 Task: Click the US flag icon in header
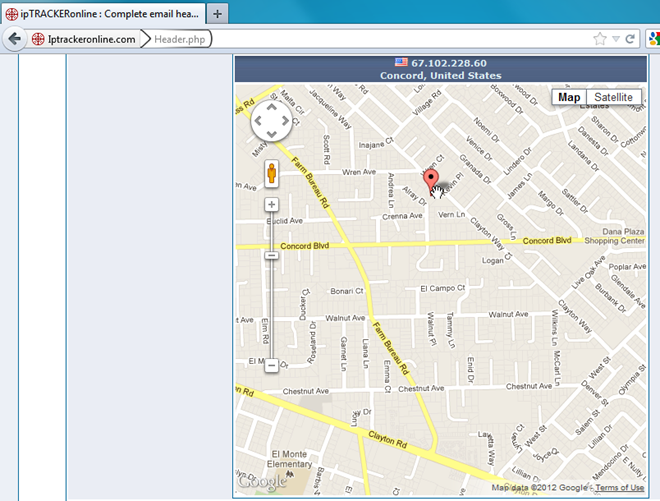[401, 62]
